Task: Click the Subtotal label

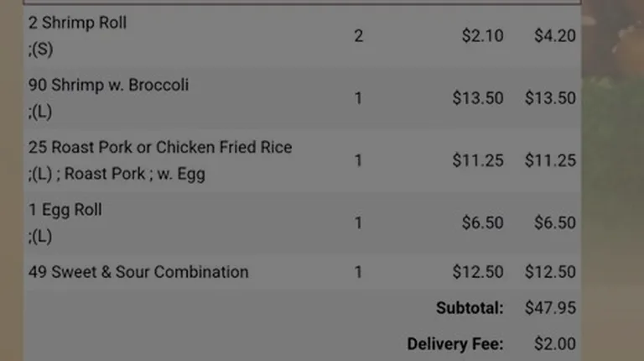Action: tap(470, 308)
